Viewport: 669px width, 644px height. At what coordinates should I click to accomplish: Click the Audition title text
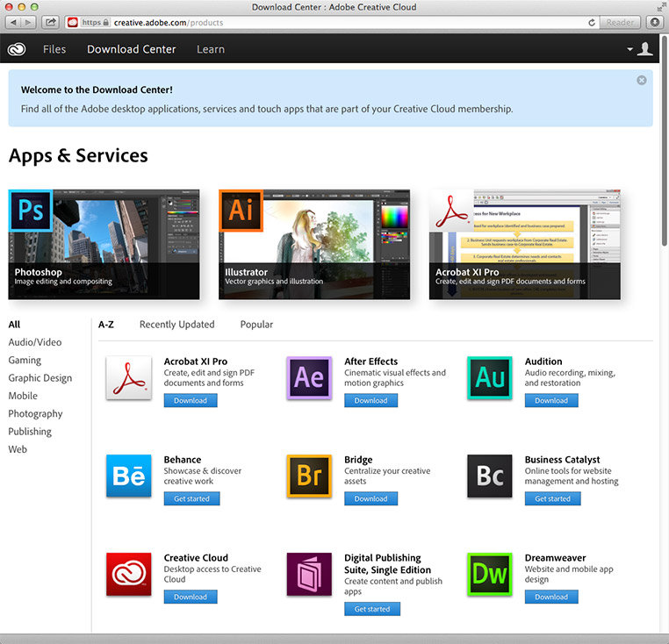pyautogui.click(x=543, y=361)
